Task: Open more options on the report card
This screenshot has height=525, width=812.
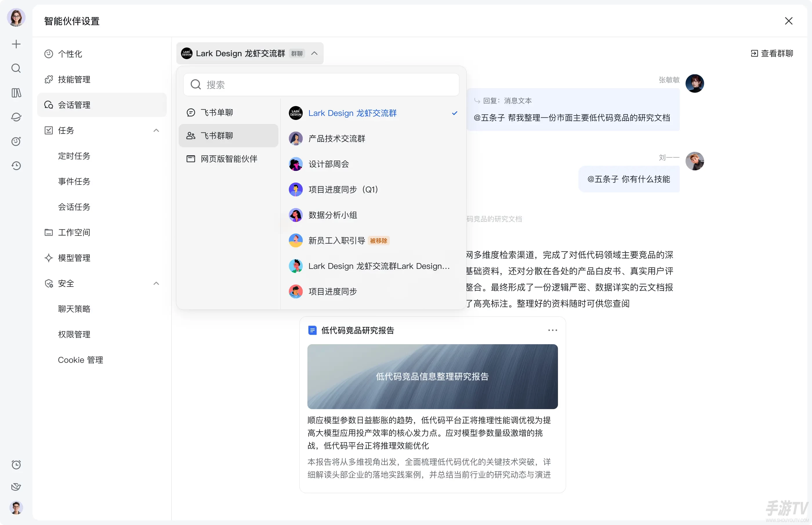Action: (x=552, y=330)
